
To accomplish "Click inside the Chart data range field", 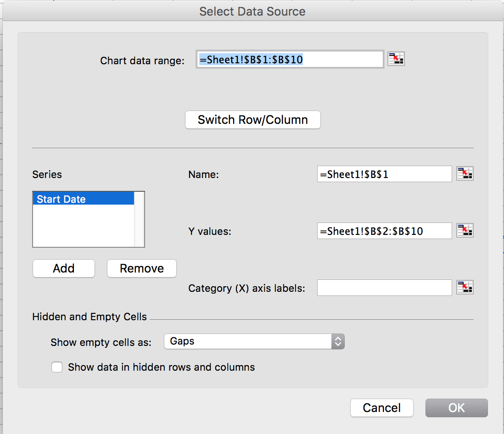I will click(290, 60).
